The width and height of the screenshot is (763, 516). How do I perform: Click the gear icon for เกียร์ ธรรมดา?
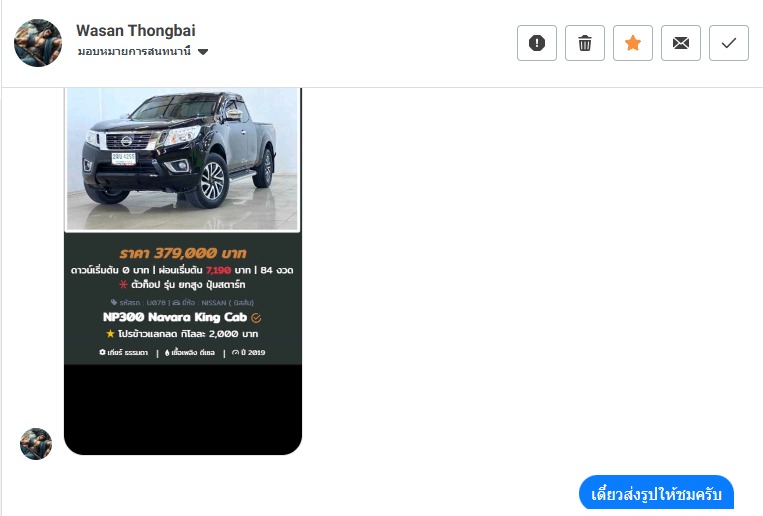click(x=102, y=352)
